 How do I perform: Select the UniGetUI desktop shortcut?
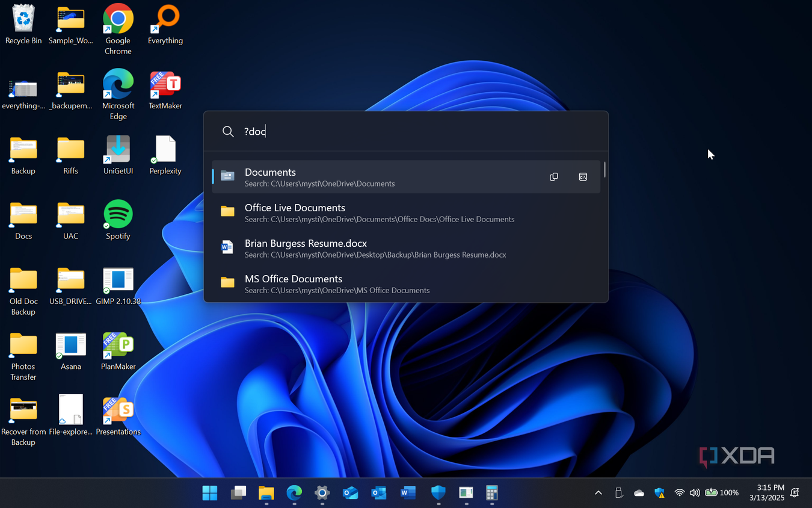[118, 155]
